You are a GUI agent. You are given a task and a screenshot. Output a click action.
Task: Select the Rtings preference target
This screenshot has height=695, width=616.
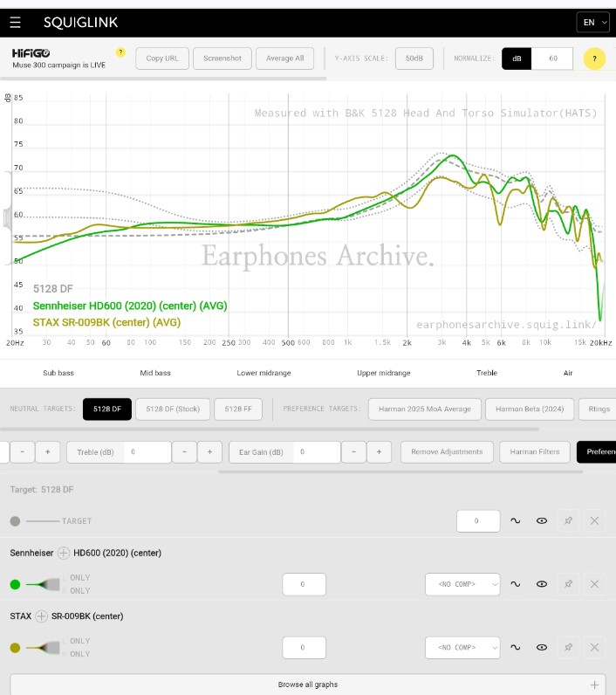(599, 409)
